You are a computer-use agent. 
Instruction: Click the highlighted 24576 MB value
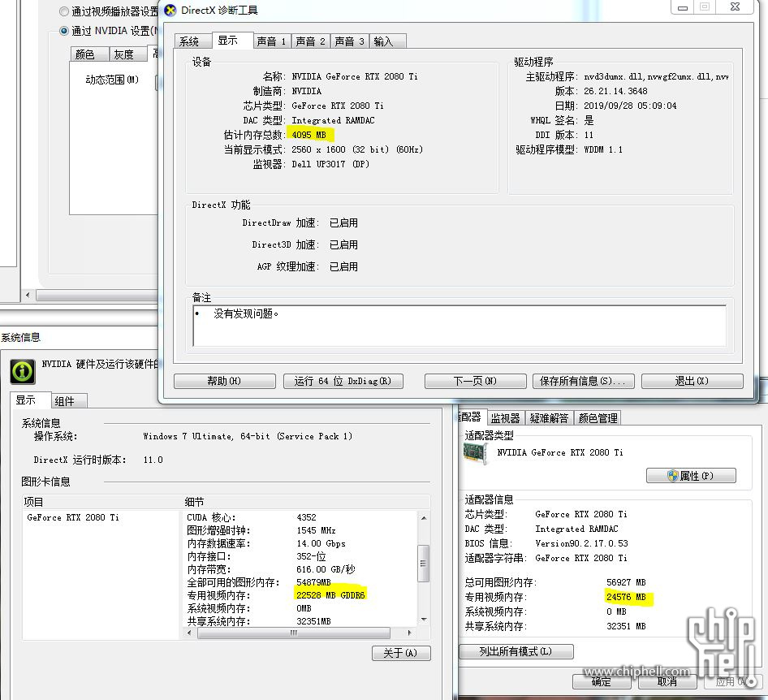click(x=626, y=597)
